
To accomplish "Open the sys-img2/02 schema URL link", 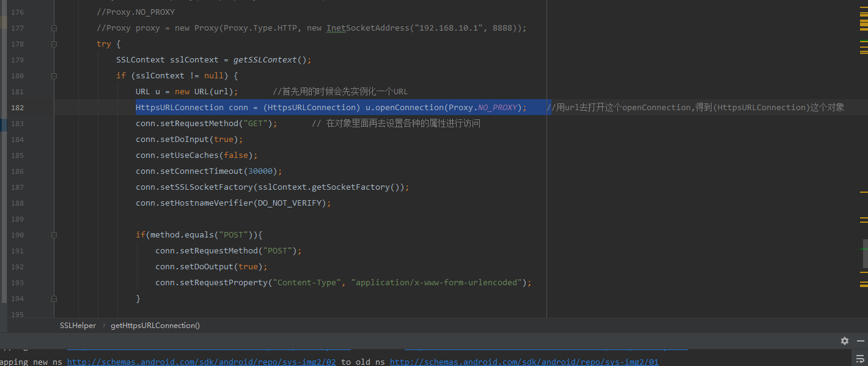I will (x=202, y=362).
